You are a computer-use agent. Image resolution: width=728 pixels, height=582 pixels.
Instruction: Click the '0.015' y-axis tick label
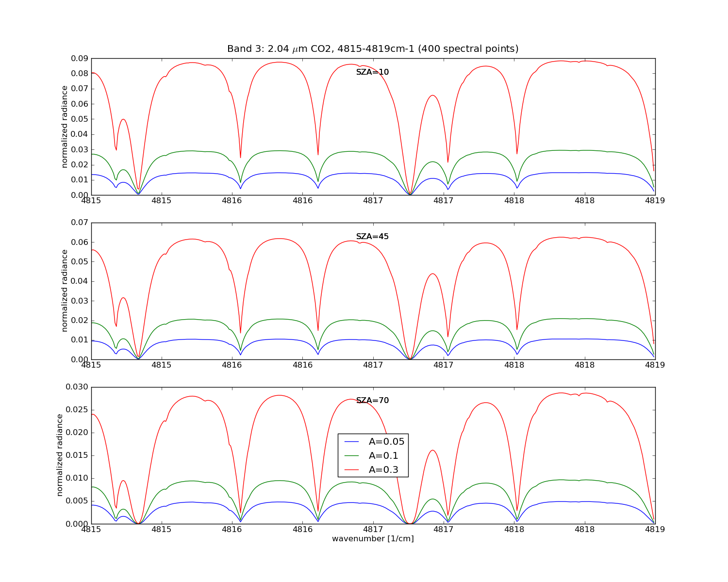pyautogui.click(x=77, y=455)
